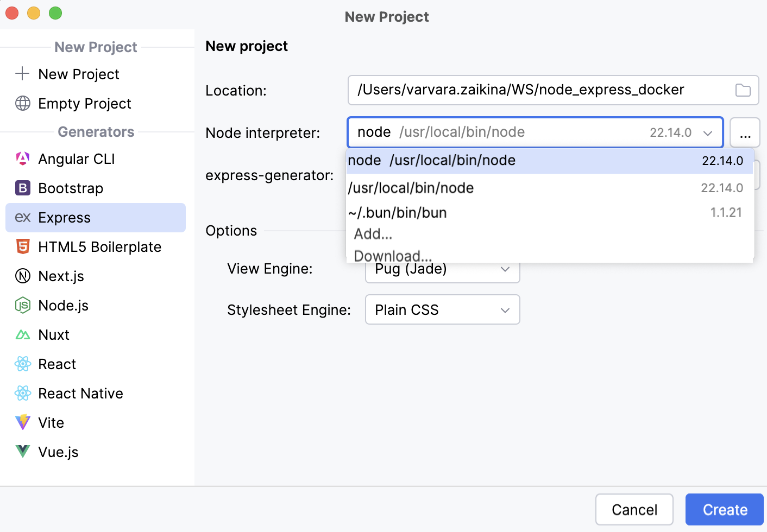
Task: Open the folder browser for Location
Action: coord(743,90)
